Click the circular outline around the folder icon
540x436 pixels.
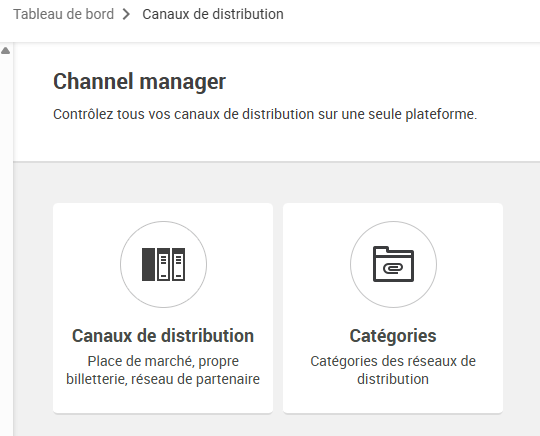click(393, 264)
